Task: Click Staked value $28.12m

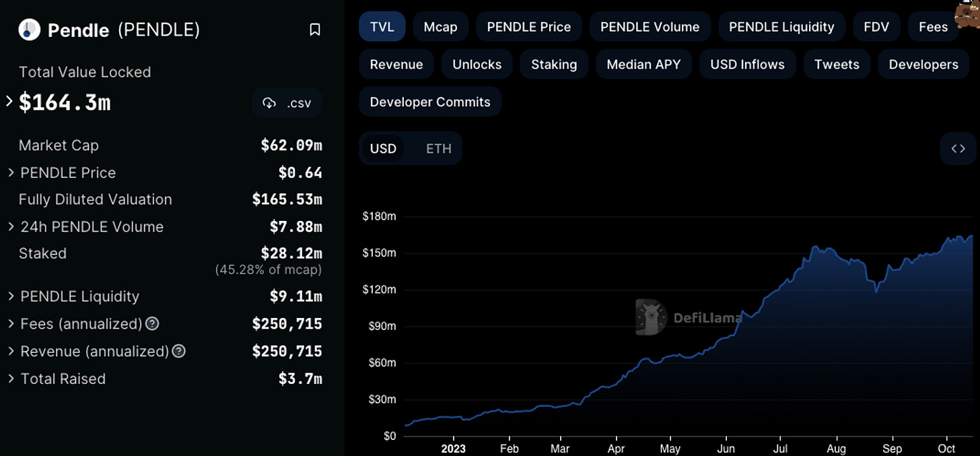Action: coord(291,253)
